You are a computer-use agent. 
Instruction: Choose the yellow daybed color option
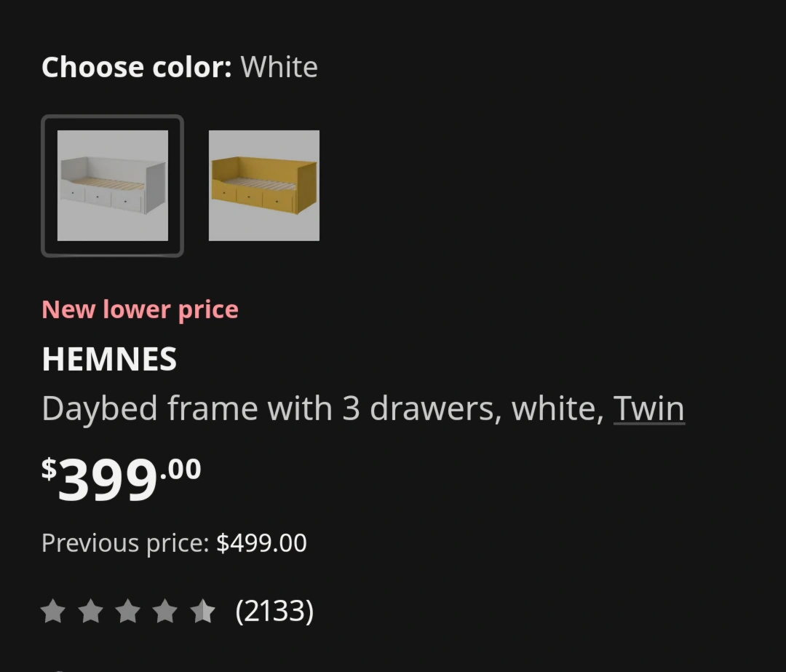[263, 186]
